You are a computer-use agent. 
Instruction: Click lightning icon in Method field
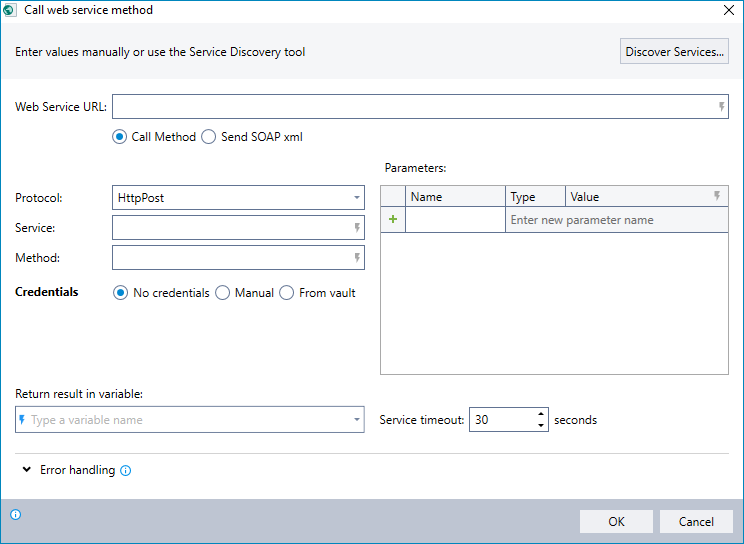357,258
